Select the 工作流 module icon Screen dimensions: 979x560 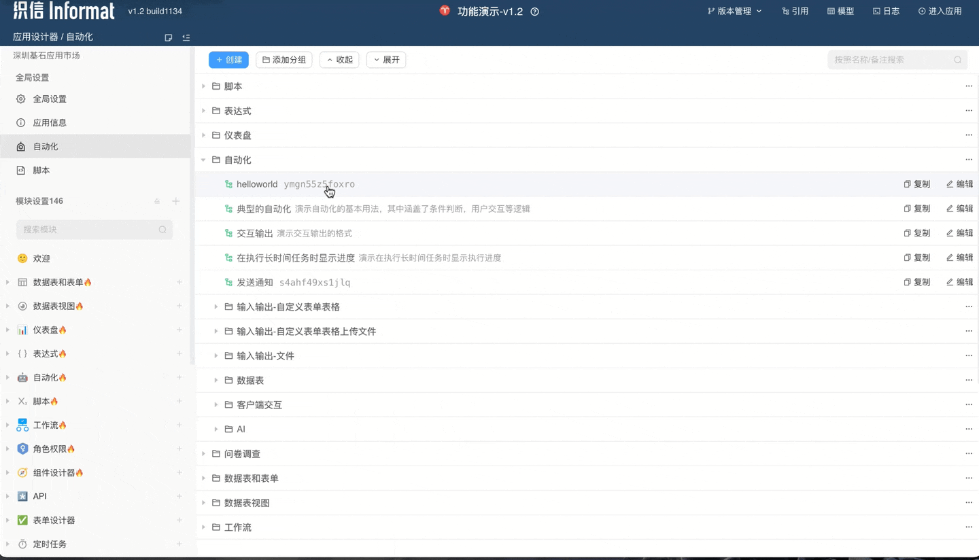click(21, 425)
